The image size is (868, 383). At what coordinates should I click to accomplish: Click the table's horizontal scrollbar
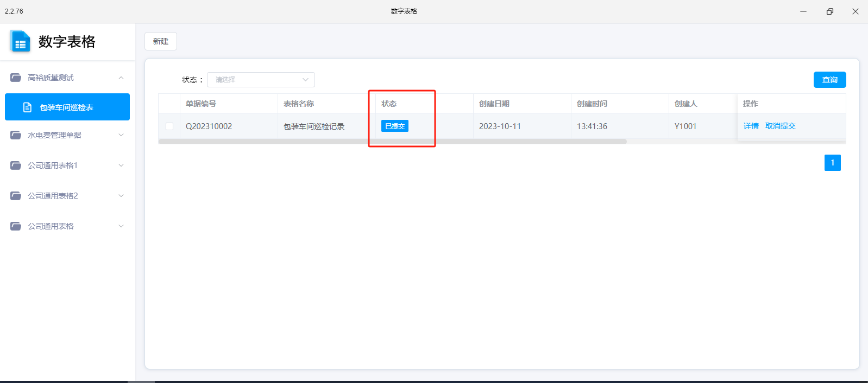(392, 141)
